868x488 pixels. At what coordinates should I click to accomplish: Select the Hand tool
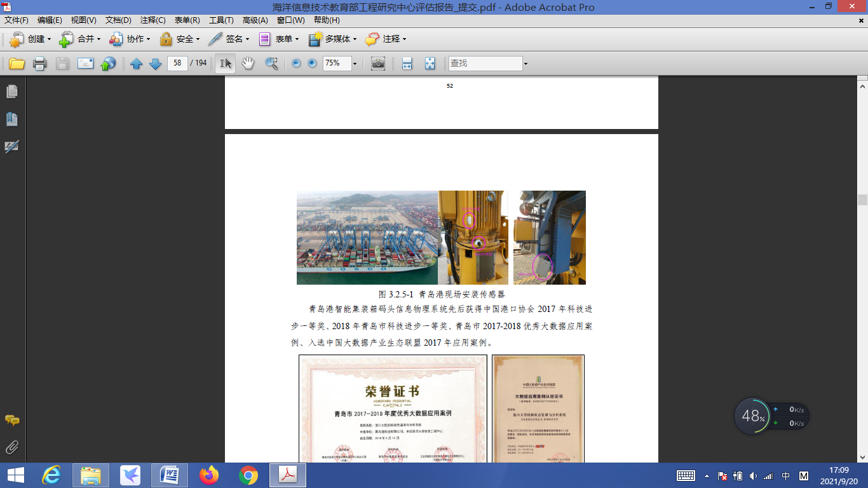point(248,64)
